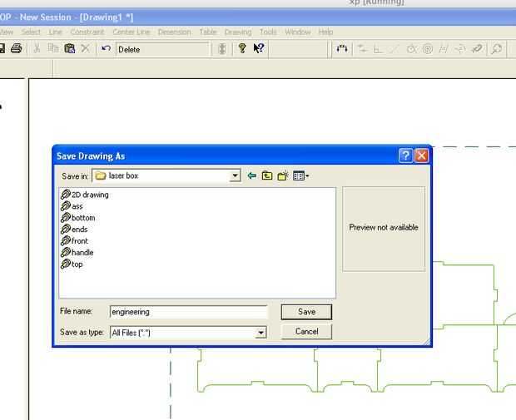Select the 'front' file in list
The height and width of the screenshot is (420, 516).
click(74, 240)
